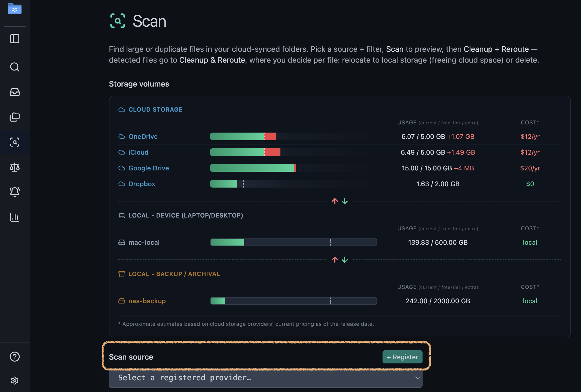581x392 pixels.
Task: Click the blue folder app logo
Action: pyautogui.click(x=15, y=8)
